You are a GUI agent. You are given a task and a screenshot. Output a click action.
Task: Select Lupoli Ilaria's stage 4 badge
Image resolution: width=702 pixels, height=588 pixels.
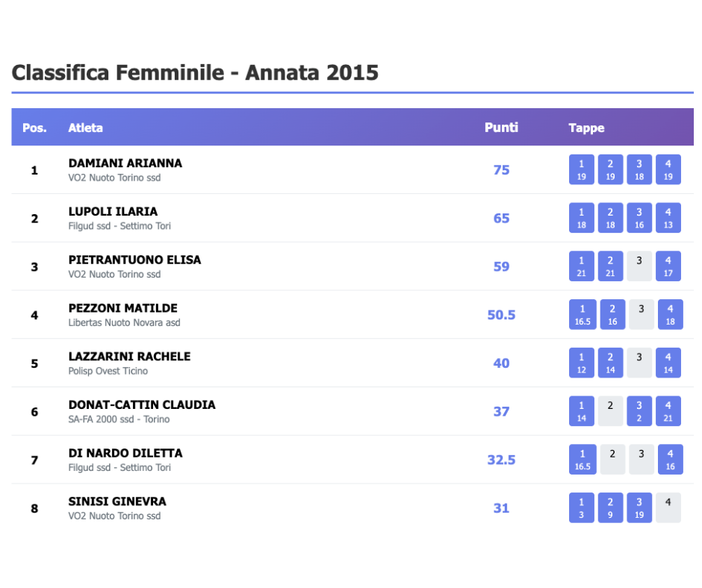click(x=668, y=218)
